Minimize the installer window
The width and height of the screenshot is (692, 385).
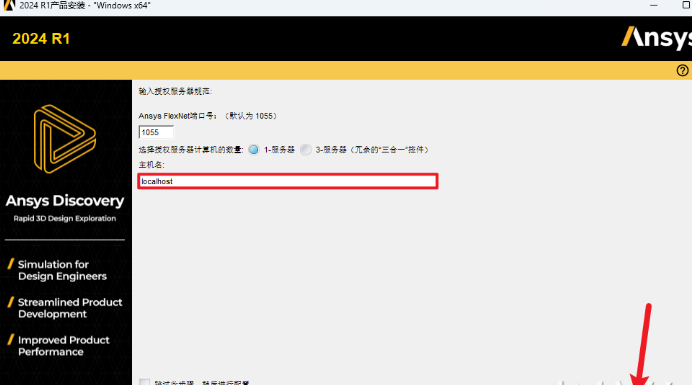(x=654, y=5)
